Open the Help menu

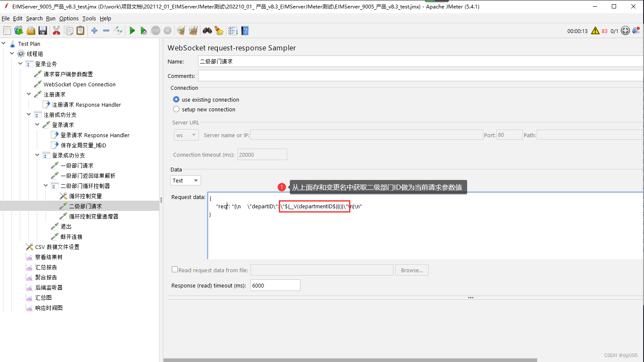tap(105, 18)
